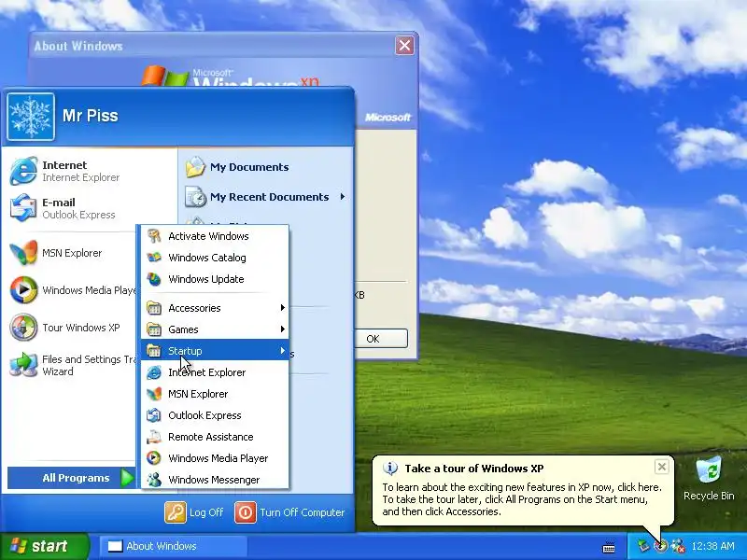Click the Windows Messenger people icon
This screenshot has width=747, height=560.
coord(153,479)
